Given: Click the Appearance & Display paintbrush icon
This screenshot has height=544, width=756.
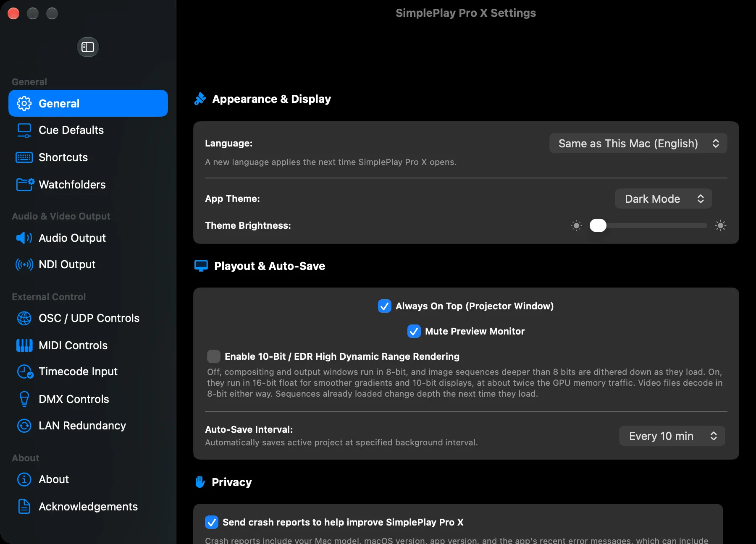Looking at the screenshot, I should pyautogui.click(x=200, y=99).
